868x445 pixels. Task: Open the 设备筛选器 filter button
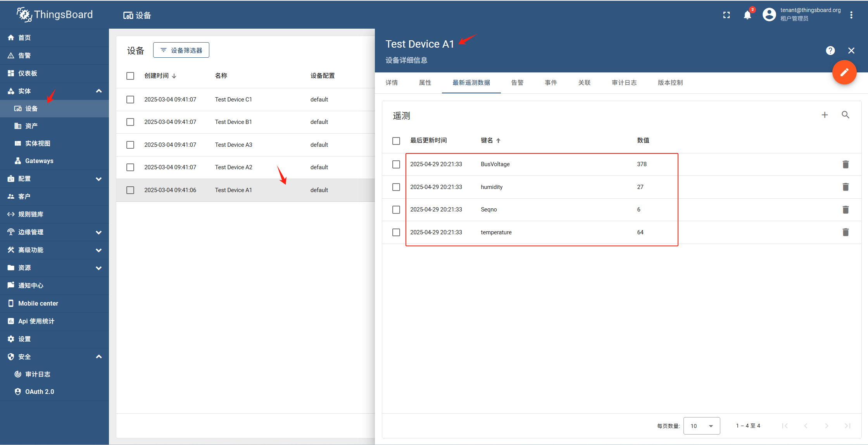pyautogui.click(x=181, y=50)
